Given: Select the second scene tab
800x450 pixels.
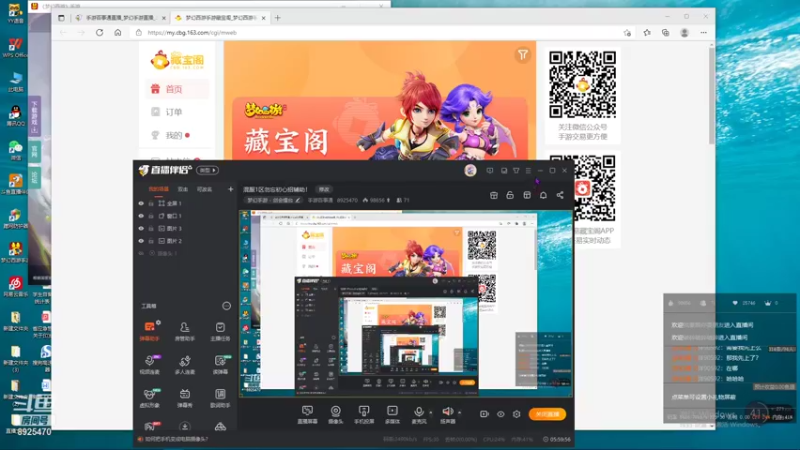Looking at the screenshot, I should pyautogui.click(x=183, y=189).
